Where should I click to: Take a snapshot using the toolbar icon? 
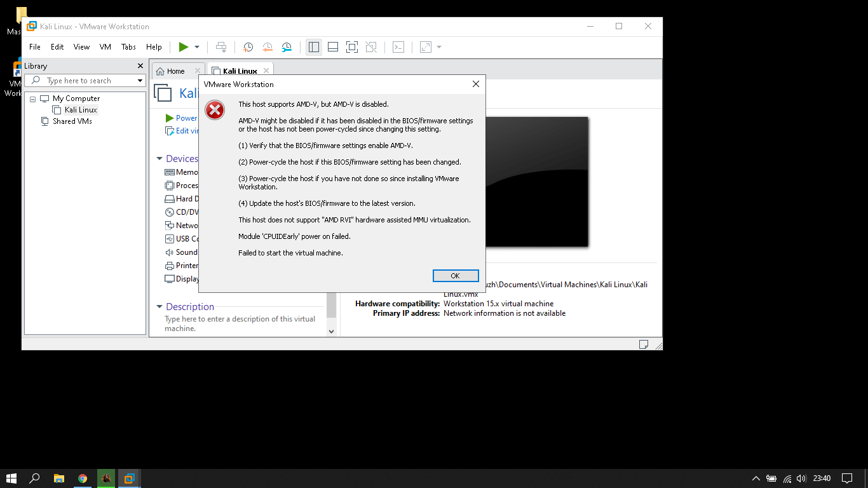click(x=248, y=47)
